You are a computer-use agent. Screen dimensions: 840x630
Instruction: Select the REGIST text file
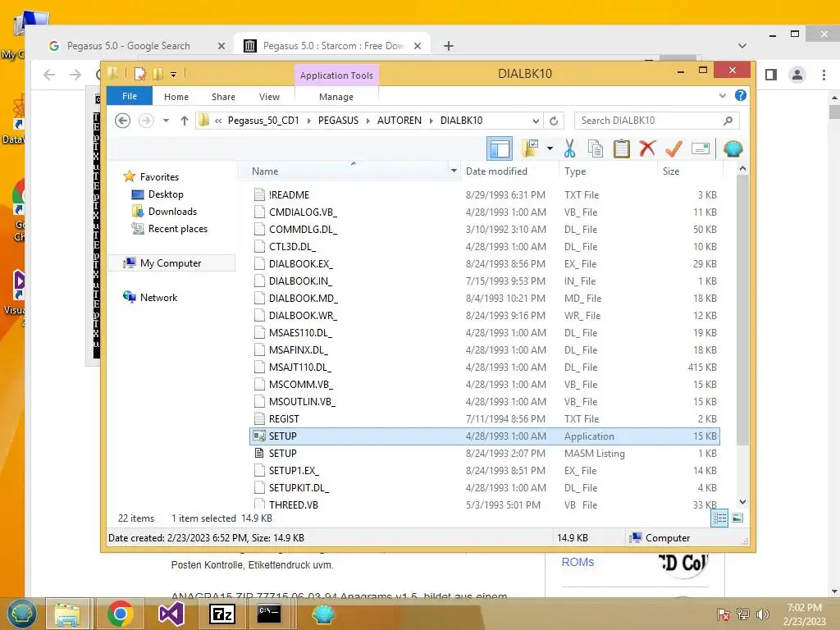pyautogui.click(x=485, y=419)
